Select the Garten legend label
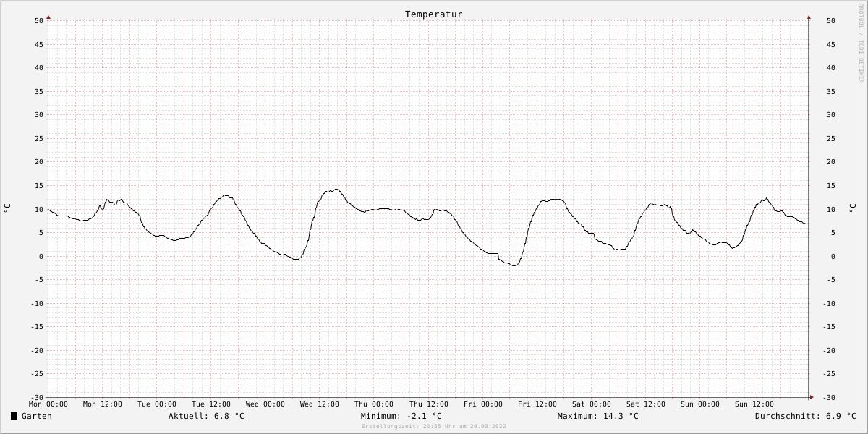Viewport: 868px width, 434px height. point(37,416)
